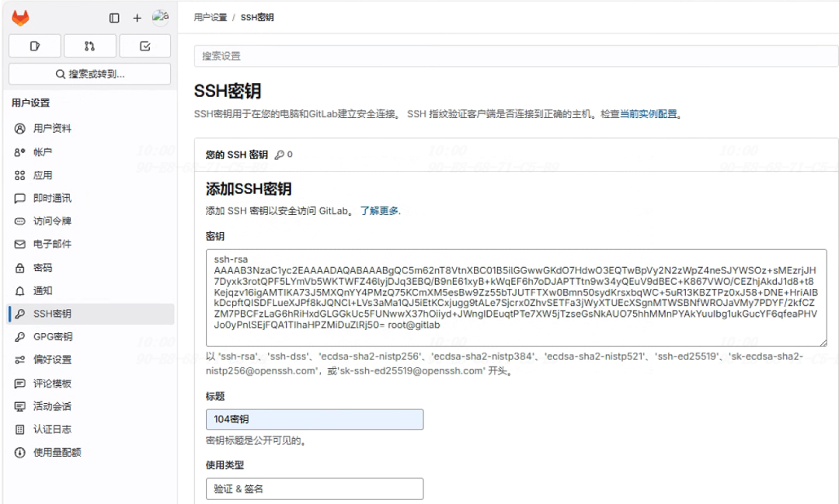Select 即时通讯 in the sidebar
The image size is (839, 504).
coord(52,199)
